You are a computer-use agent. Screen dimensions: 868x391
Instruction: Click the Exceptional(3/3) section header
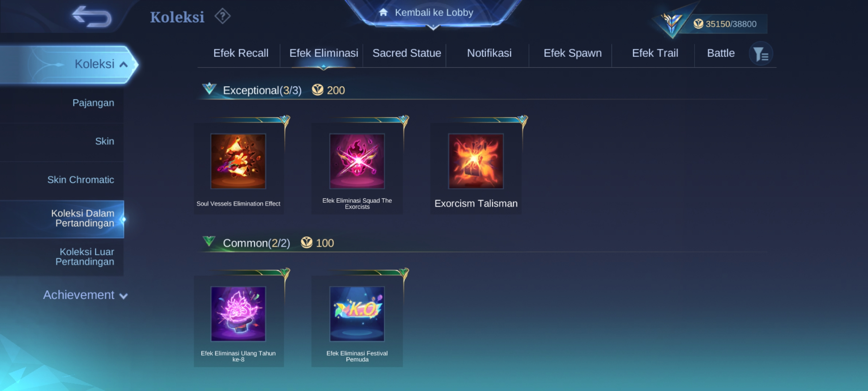(x=262, y=90)
